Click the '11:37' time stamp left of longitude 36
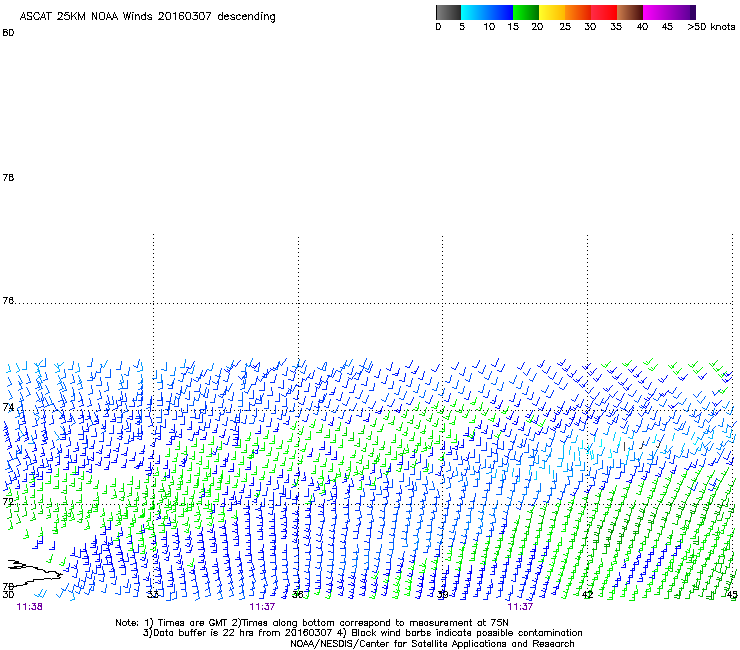740x650 pixels. pos(262,607)
